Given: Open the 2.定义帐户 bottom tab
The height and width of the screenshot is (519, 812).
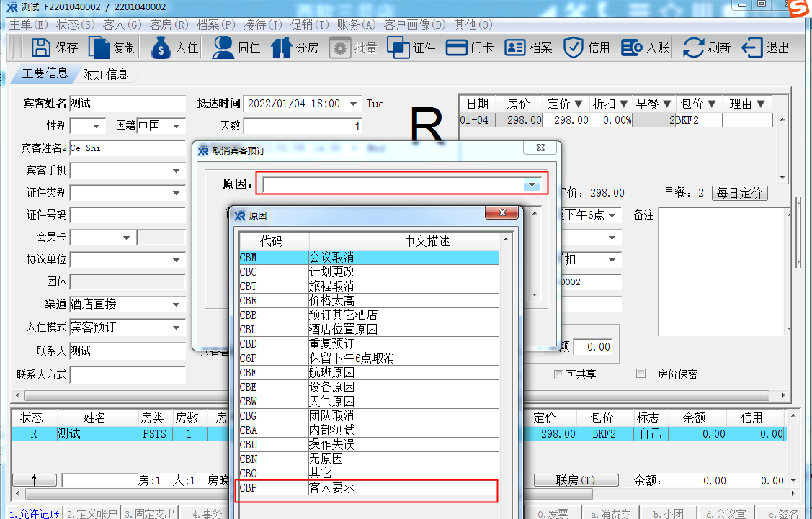Looking at the screenshot, I should tap(92, 513).
